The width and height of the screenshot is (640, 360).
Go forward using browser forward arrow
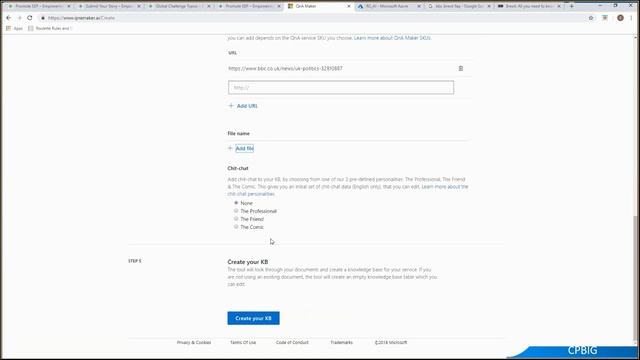(x=19, y=18)
